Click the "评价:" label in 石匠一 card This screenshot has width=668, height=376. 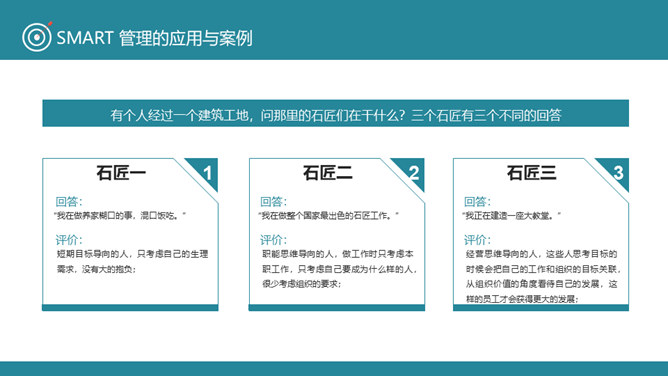pyautogui.click(x=69, y=240)
